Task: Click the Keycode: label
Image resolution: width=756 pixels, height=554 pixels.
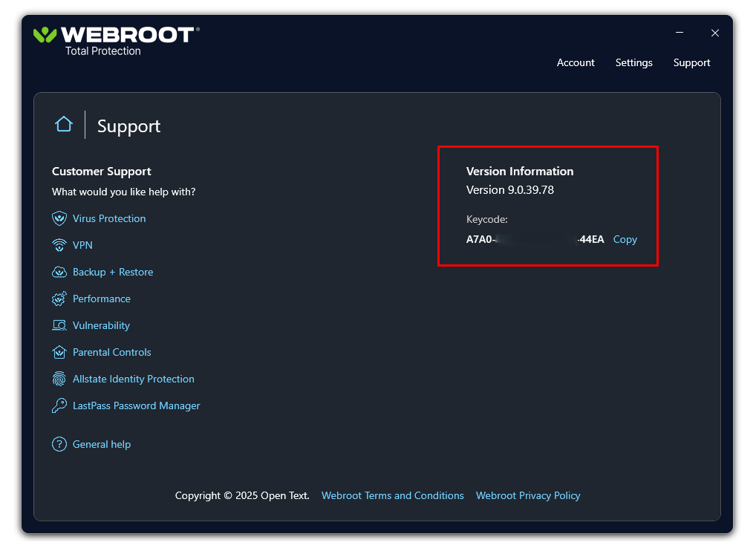Action: tap(487, 219)
